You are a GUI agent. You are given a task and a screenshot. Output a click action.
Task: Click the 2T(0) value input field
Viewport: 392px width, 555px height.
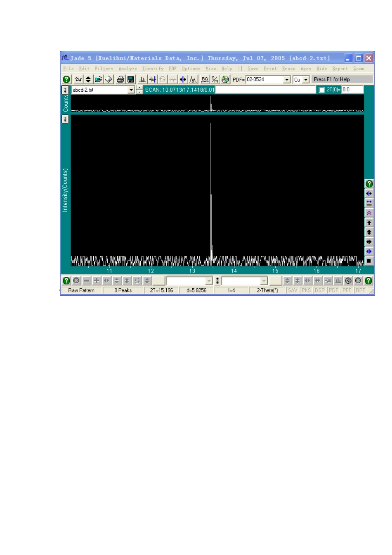(352, 90)
